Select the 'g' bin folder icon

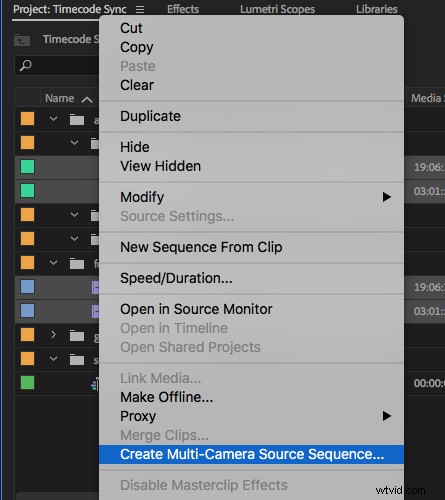pos(77,336)
